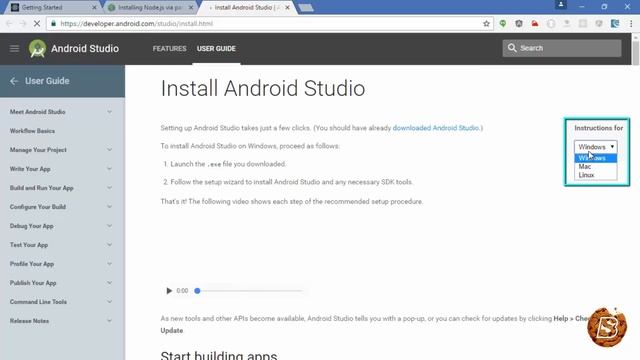Choose Mac in the dropdown list
The image size is (640, 360).
[x=596, y=167]
